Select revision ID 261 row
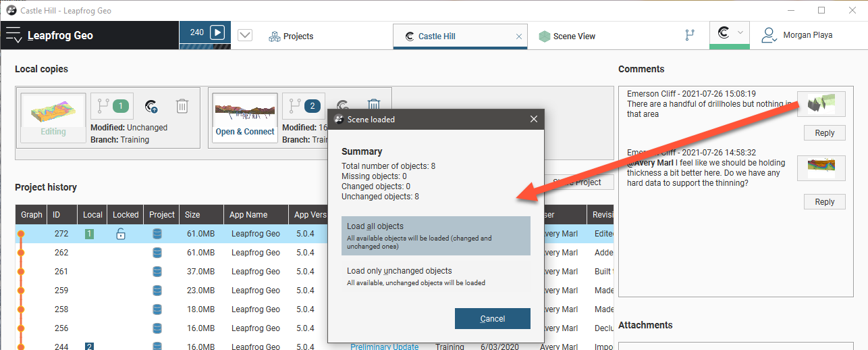This screenshot has width=868, height=350. coord(315,272)
